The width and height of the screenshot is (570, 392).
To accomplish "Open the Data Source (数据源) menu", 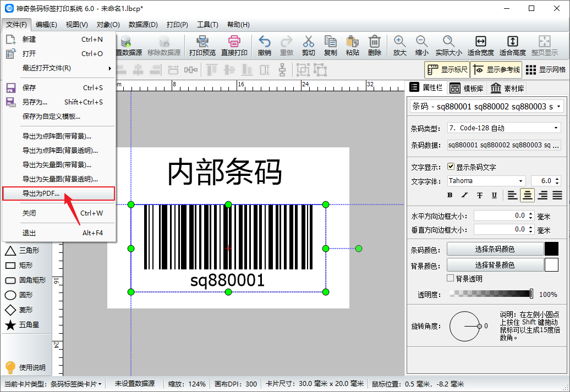I will click(143, 25).
